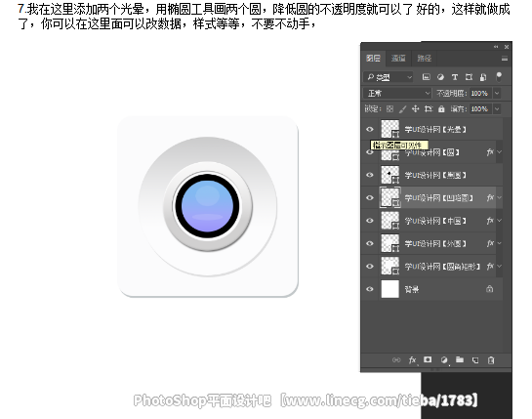
Task: Click fx badge on 外圆 layer
Action: 490,243
